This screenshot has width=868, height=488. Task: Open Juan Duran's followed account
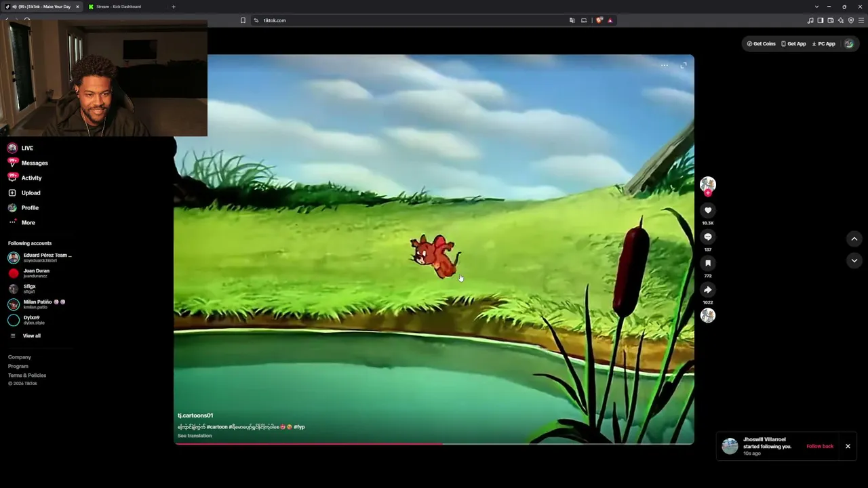[x=28, y=273]
